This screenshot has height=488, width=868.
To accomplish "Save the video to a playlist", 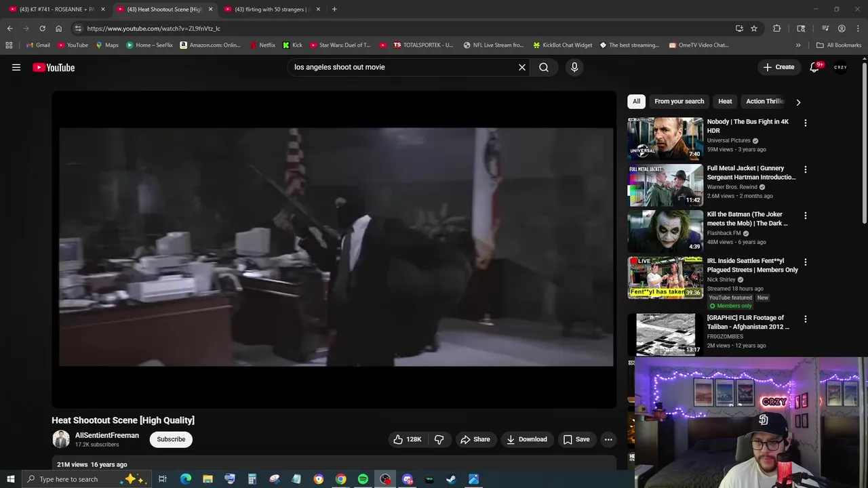I will tap(576, 439).
